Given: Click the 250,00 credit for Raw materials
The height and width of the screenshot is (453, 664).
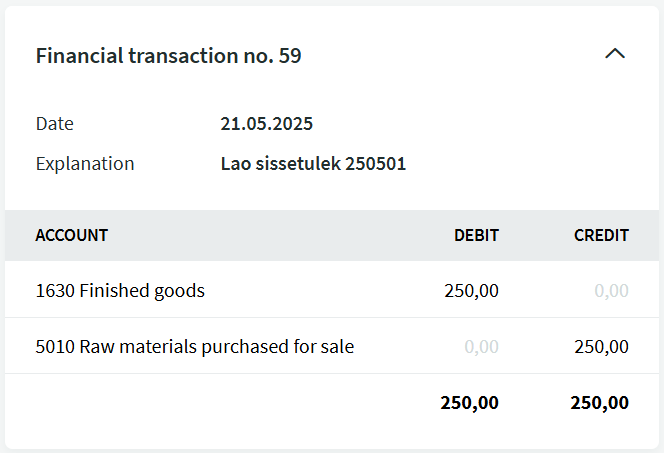Looking at the screenshot, I should tap(601, 347).
